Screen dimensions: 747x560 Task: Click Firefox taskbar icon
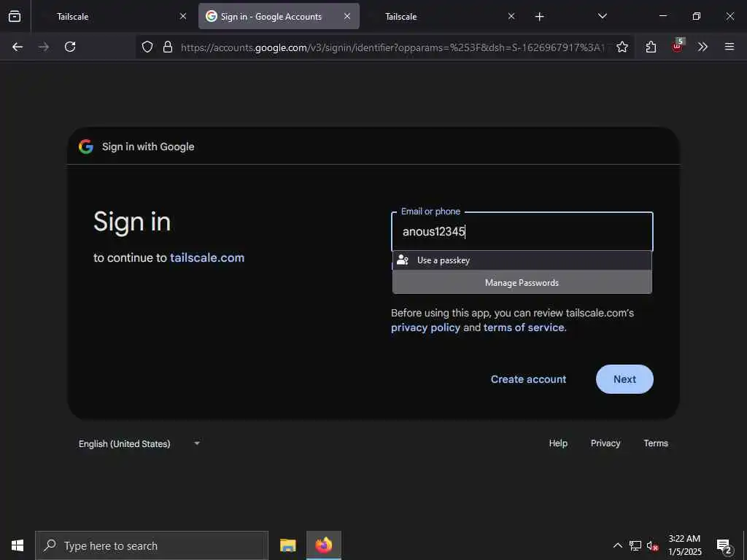[323, 545]
